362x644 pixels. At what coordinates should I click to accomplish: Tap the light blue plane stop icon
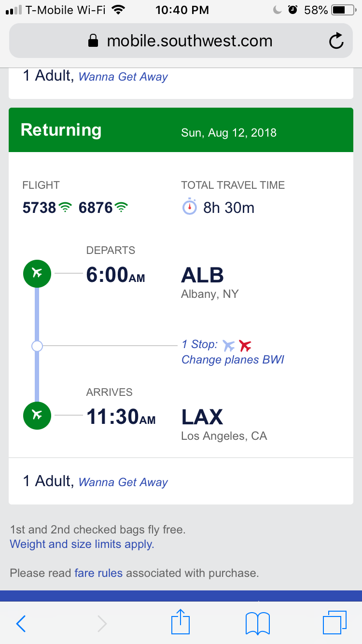(229, 346)
